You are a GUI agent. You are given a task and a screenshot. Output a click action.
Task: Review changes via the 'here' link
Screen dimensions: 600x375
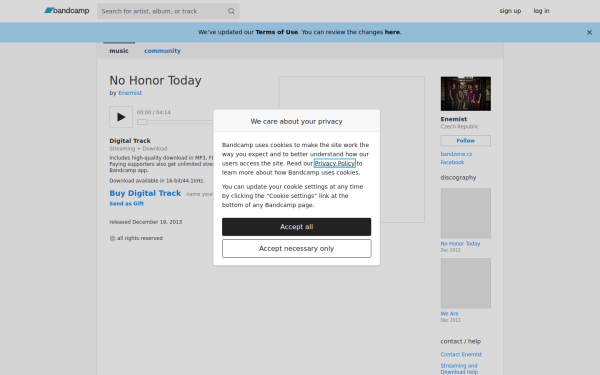coord(392,32)
